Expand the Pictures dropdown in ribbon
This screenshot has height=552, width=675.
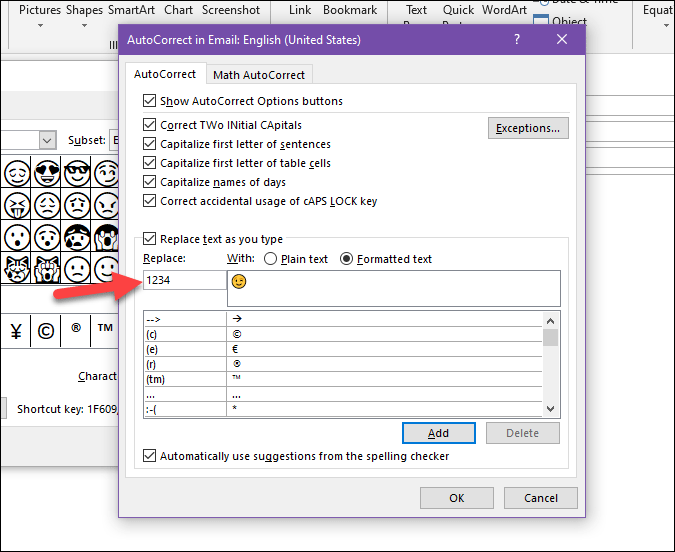tap(39, 29)
